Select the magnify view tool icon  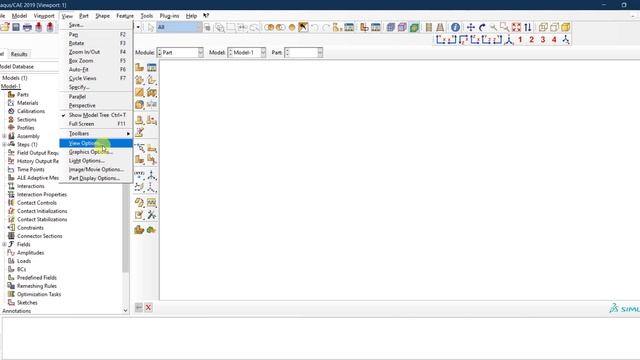493,27
